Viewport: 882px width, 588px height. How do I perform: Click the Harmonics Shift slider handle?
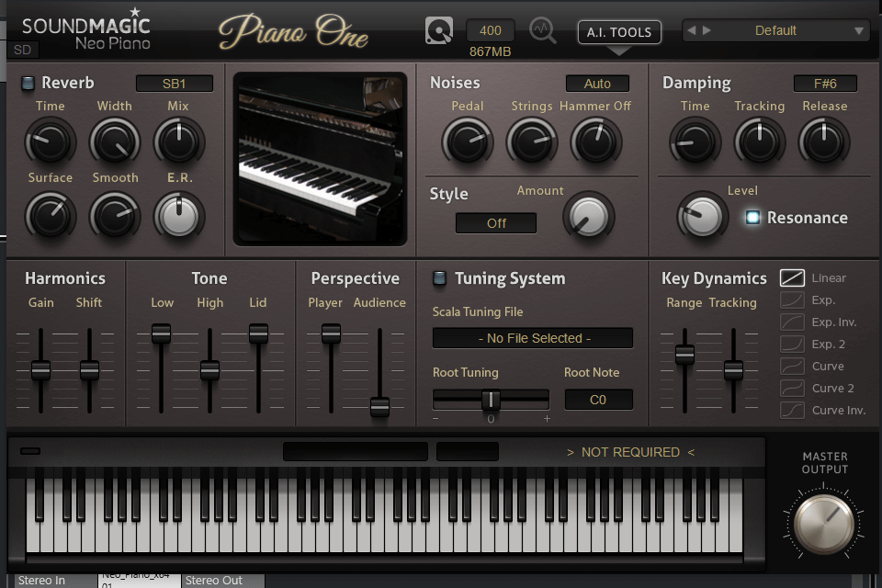tap(89, 370)
